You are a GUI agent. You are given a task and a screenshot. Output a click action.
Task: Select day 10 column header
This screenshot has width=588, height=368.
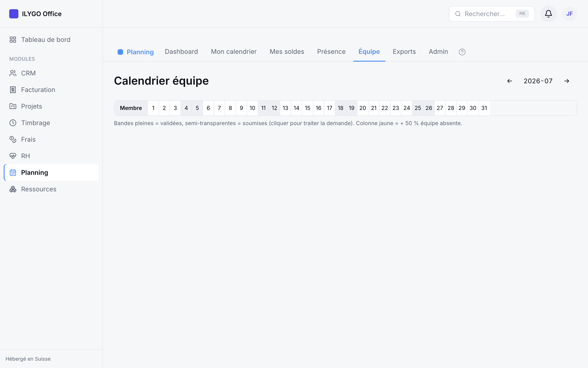(252, 108)
